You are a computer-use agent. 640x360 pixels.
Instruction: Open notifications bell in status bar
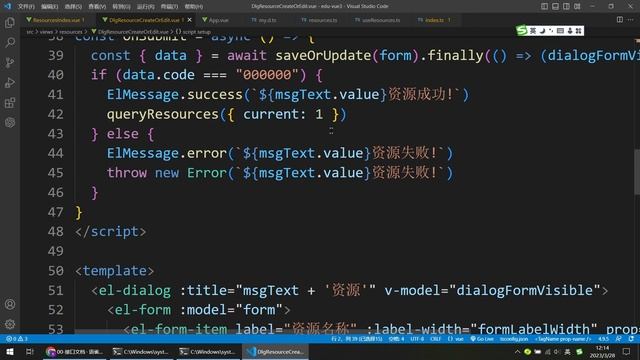click(x=631, y=339)
